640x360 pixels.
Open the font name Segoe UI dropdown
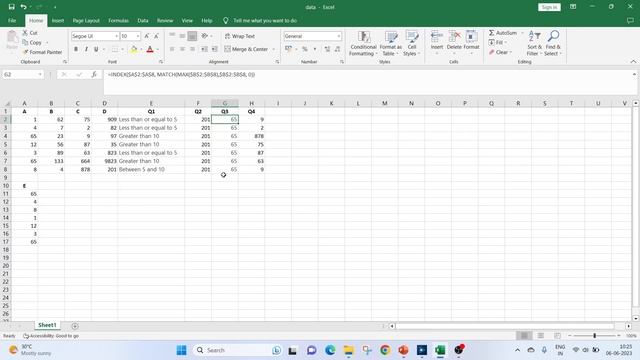click(x=116, y=36)
